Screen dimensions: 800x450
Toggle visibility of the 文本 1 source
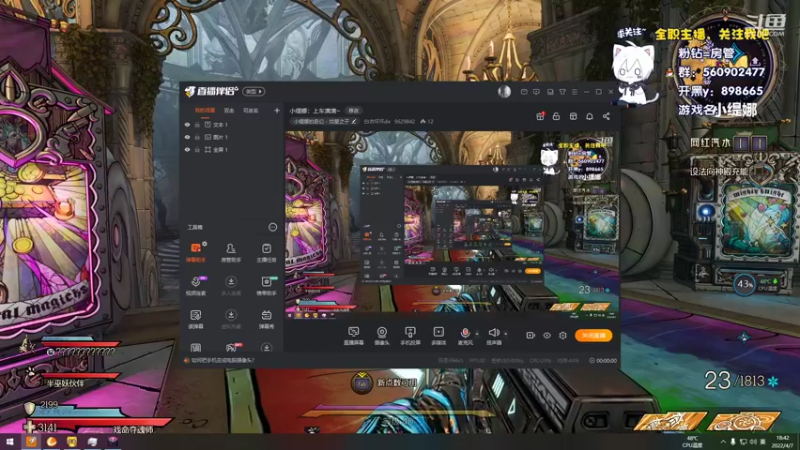[187, 124]
